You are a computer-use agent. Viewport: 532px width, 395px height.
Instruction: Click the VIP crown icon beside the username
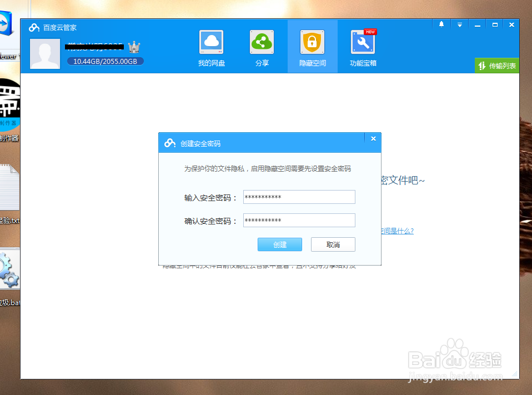point(133,48)
